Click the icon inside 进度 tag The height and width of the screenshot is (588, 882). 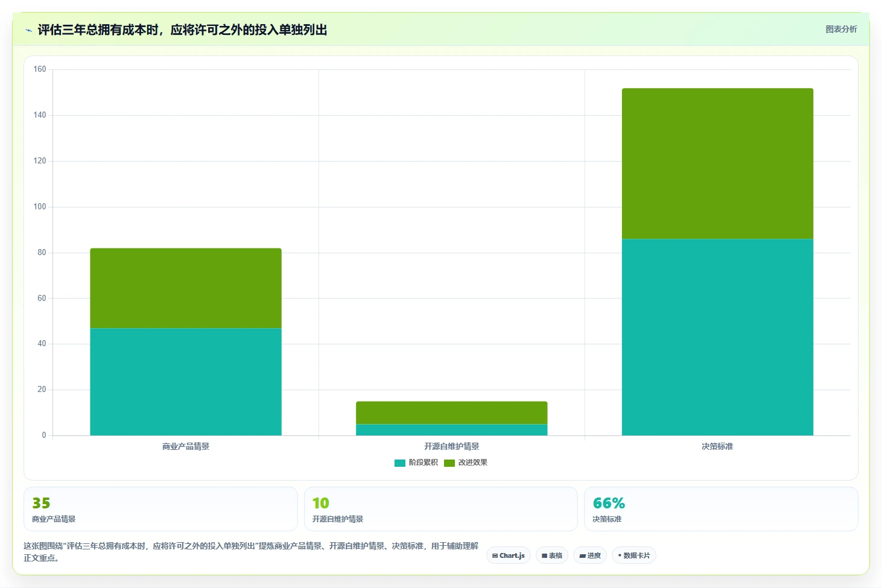click(582, 556)
